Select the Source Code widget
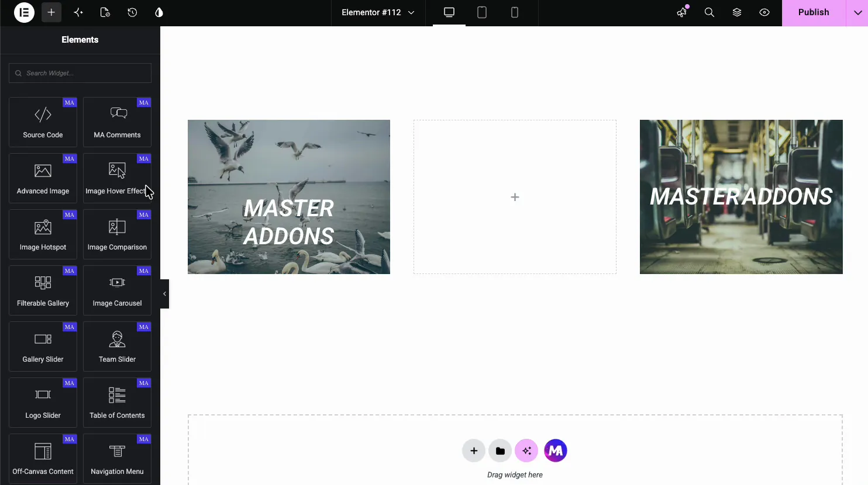This screenshot has width=868, height=485. point(43,122)
